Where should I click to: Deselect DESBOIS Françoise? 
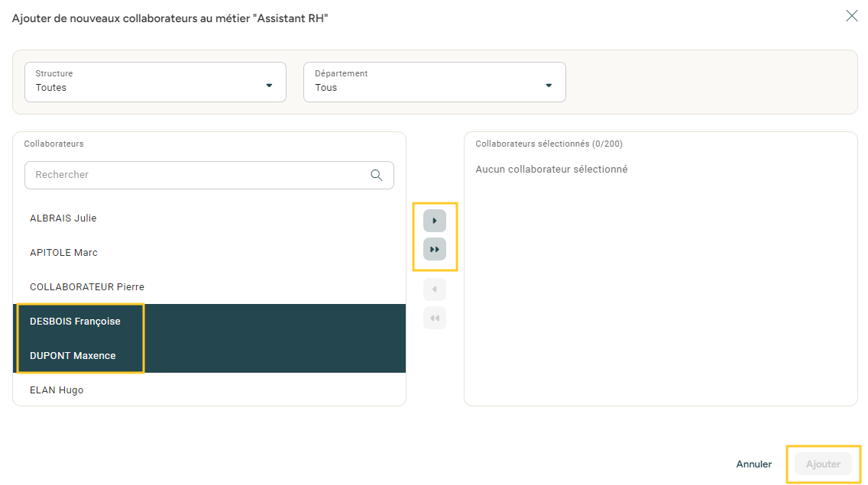75,322
